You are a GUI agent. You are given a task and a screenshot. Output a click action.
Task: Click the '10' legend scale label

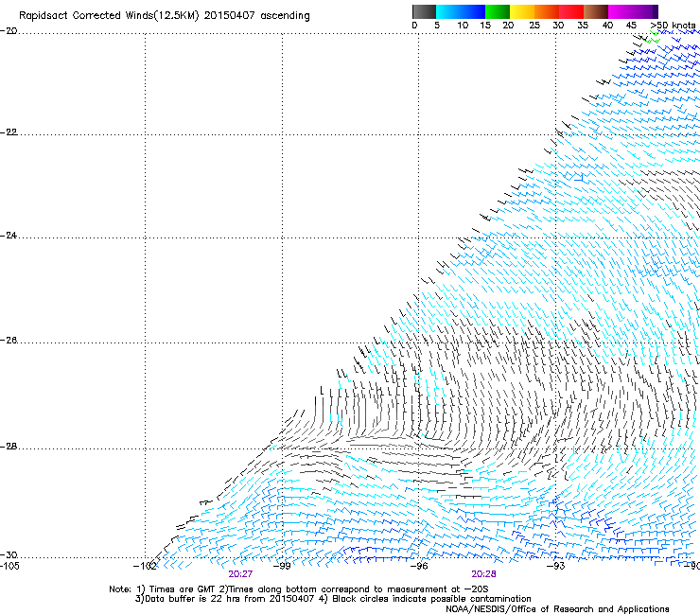tap(463, 26)
